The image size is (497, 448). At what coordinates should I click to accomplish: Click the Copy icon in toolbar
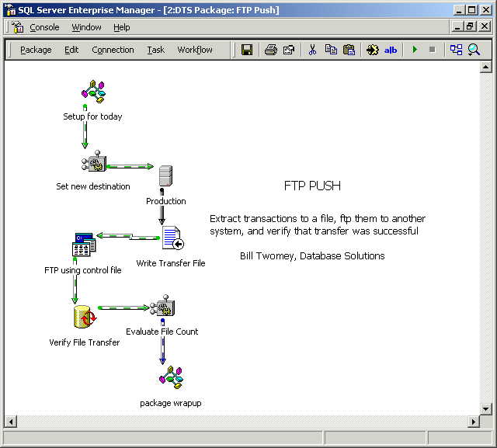[331, 50]
